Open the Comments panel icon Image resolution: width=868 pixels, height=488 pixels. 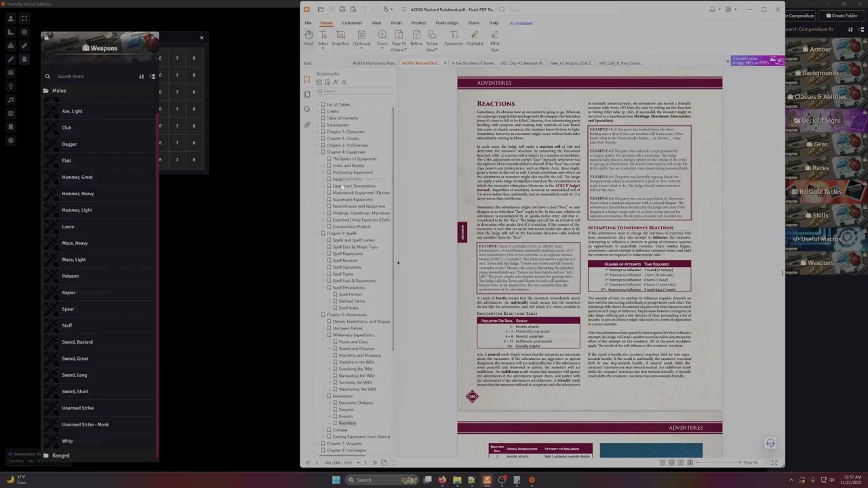click(307, 109)
